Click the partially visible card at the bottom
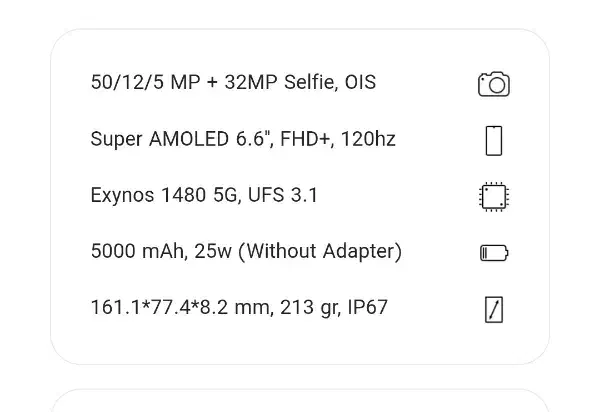 click(x=300, y=402)
